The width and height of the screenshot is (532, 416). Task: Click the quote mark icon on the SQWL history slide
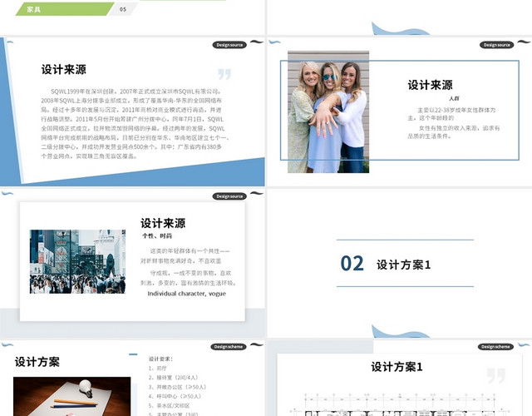point(224,74)
